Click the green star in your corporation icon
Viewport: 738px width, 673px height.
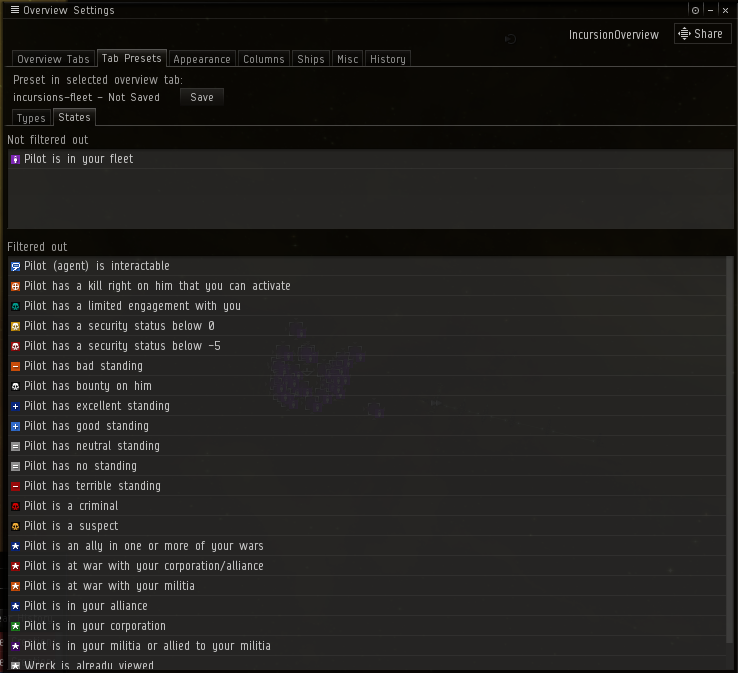[16, 626]
